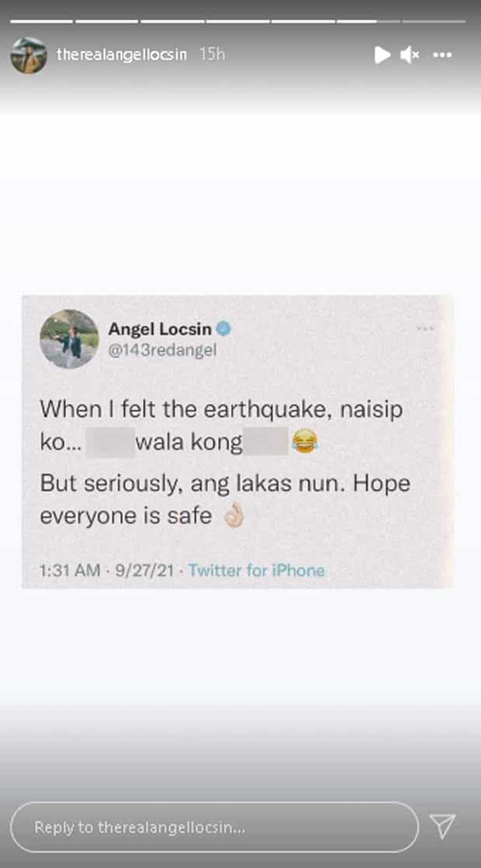This screenshot has height=868, width=481.
Task: Click Angel Locsin's verified badge
Action: pyautogui.click(x=223, y=329)
